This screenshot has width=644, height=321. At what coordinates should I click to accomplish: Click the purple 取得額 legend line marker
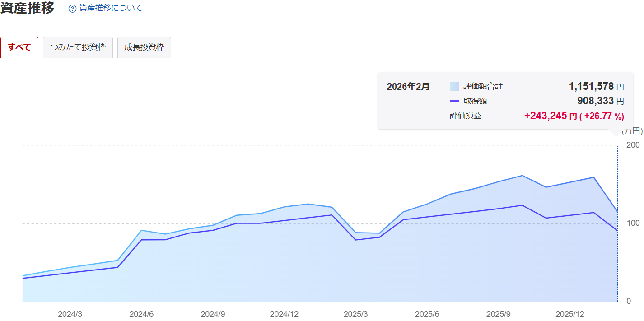click(454, 101)
